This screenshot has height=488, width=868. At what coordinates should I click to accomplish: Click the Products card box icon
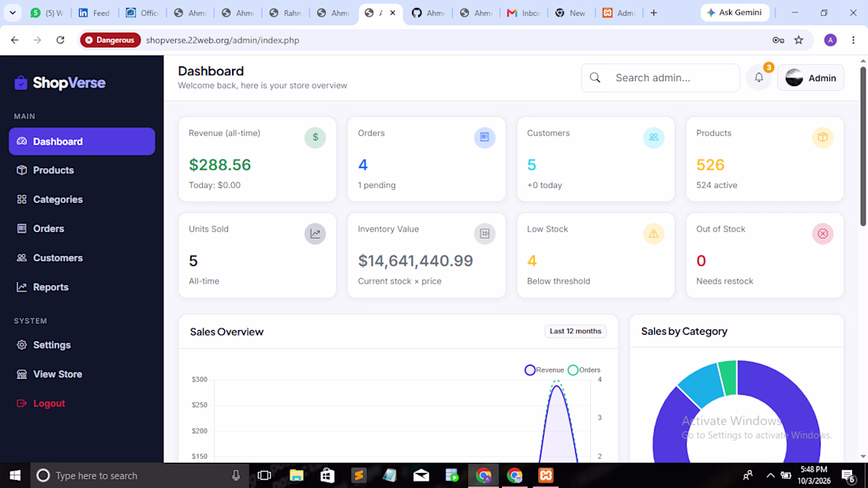click(x=822, y=137)
